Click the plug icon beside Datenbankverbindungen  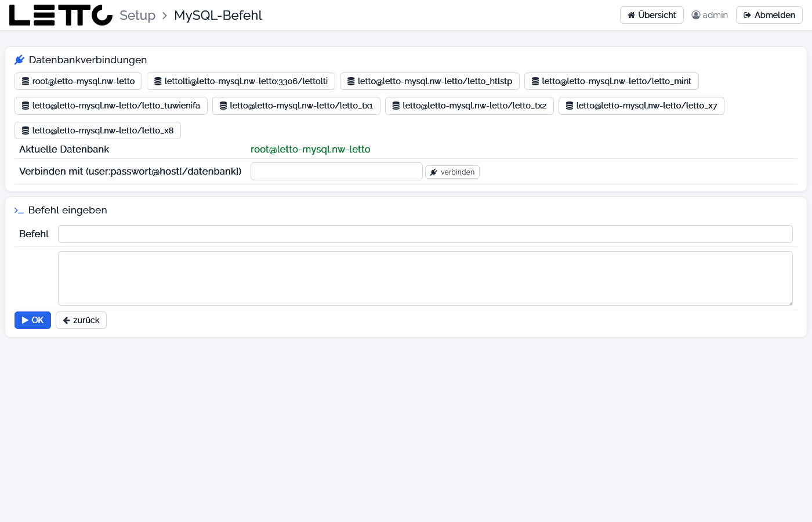tap(19, 60)
